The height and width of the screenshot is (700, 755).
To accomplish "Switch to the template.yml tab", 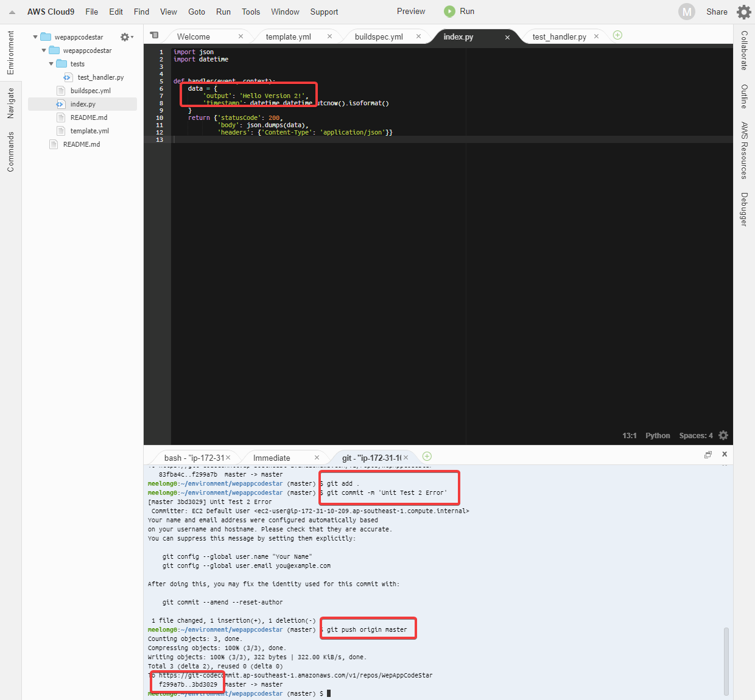I will [x=289, y=37].
